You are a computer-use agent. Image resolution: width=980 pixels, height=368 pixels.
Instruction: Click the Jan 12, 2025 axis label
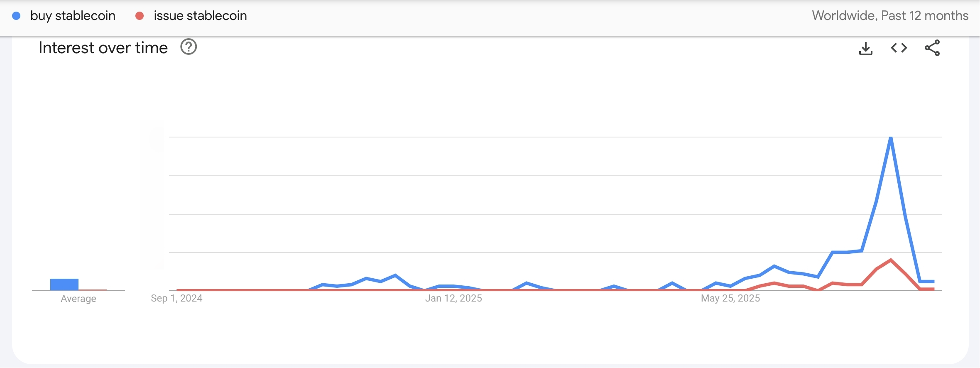(x=453, y=298)
